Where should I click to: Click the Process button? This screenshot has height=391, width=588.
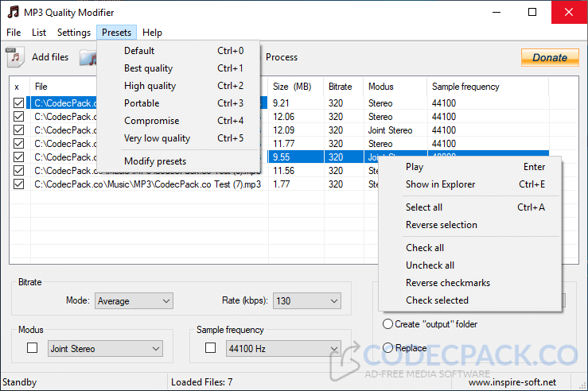[282, 57]
